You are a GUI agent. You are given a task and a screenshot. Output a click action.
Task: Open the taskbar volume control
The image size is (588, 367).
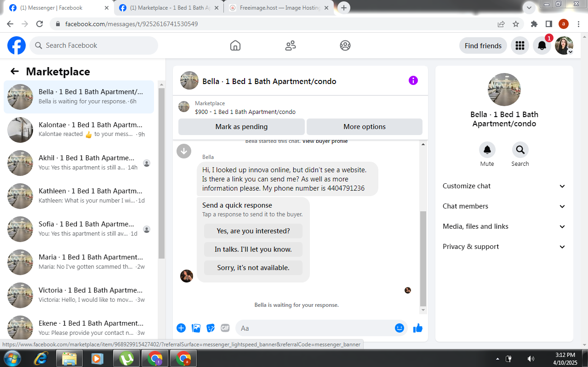[x=531, y=359]
